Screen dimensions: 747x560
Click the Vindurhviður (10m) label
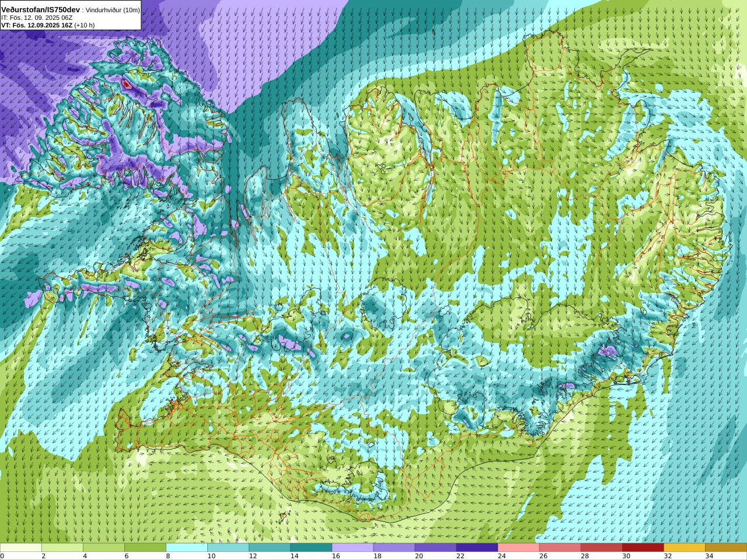113,10
